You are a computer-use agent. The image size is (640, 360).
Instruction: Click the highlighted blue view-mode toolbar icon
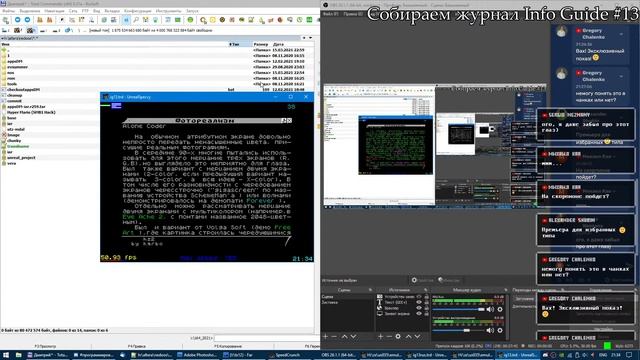pos(126,20)
